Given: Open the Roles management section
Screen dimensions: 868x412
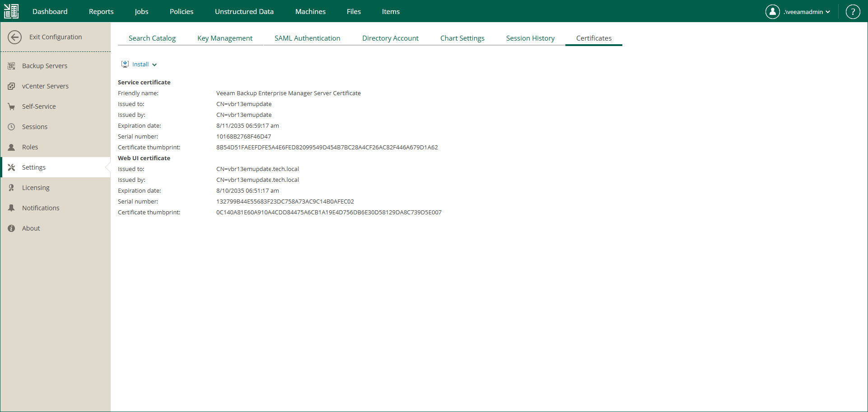Looking at the screenshot, I should (x=30, y=147).
